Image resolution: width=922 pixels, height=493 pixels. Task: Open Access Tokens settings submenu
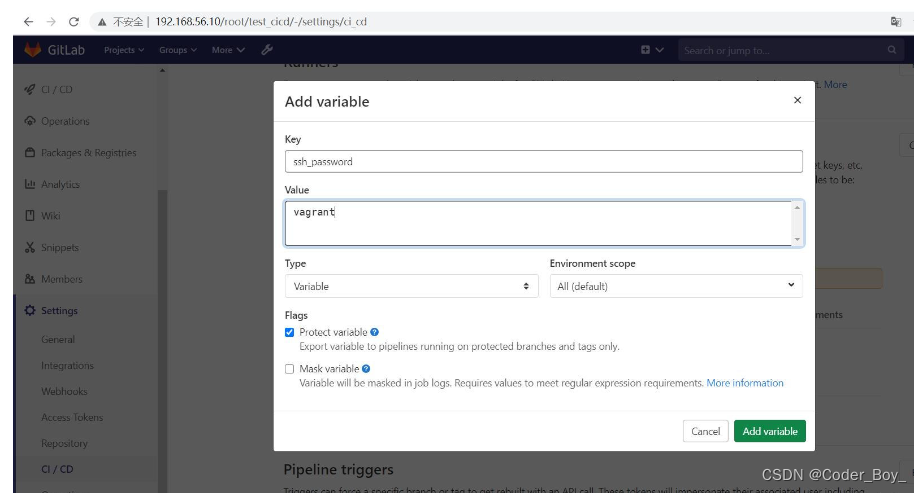(72, 417)
